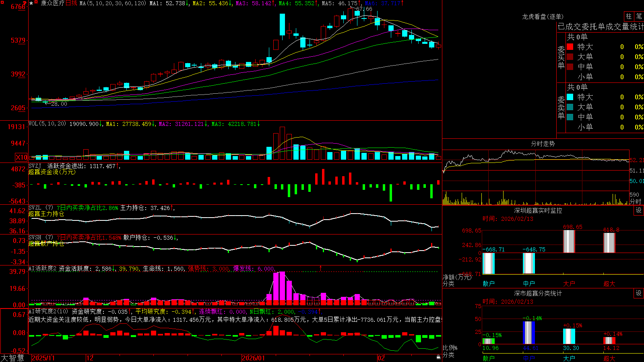Screen dimensions: 644x362
Task: Click cyan 特大 sell-order color swatch
Action: click(x=570, y=97)
